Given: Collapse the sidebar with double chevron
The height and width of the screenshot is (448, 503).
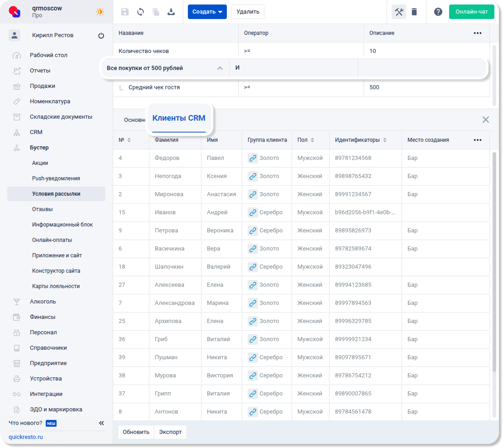Looking at the screenshot, I should tap(101, 423).
